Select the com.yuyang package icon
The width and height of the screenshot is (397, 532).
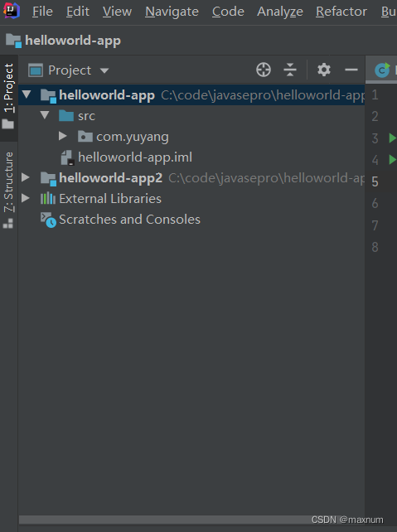85,137
